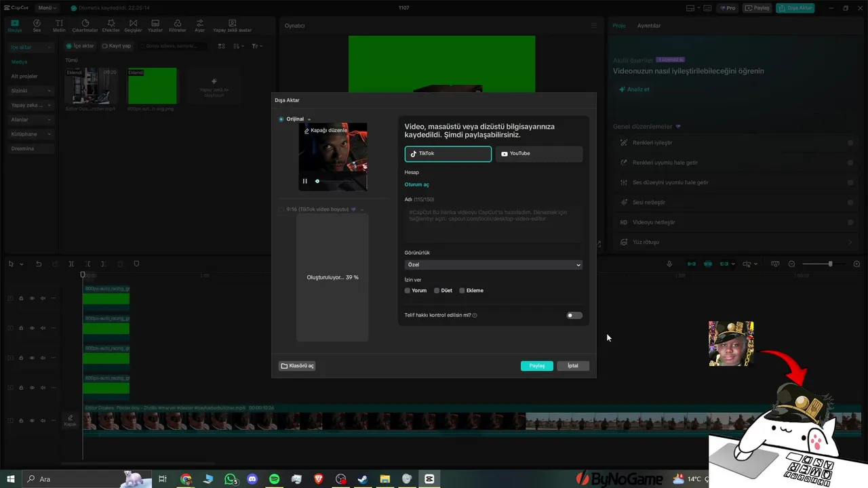The height and width of the screenshot is (488, 868).
Task: Click the Paylaş button in export dialog
Action: tap(537, 366)
